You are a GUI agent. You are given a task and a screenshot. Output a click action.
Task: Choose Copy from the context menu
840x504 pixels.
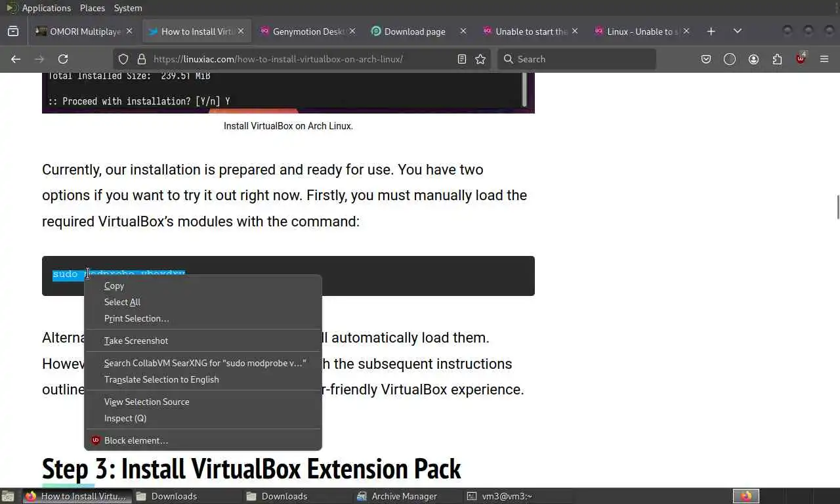click(203, 285)
